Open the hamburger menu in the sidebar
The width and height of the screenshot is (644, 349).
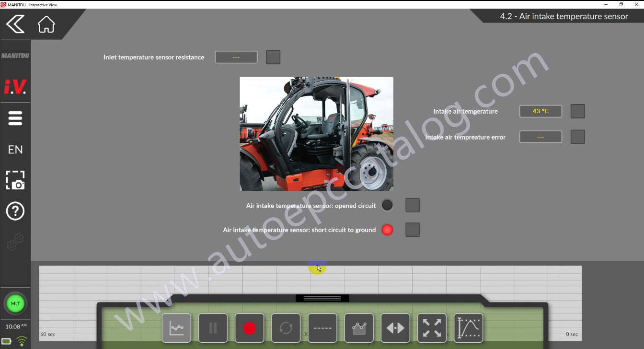coord(15,118)
